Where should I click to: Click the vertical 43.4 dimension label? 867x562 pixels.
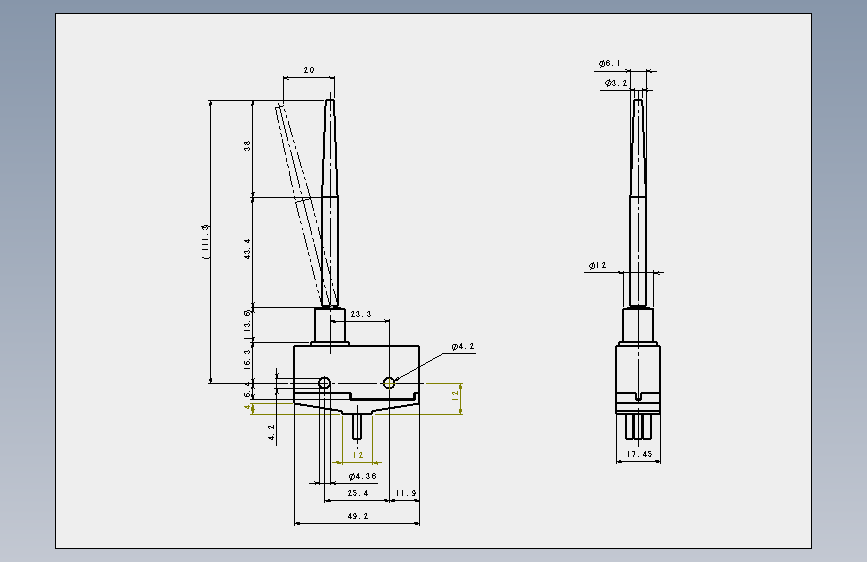pyautogui.click(x=247, y=249)
